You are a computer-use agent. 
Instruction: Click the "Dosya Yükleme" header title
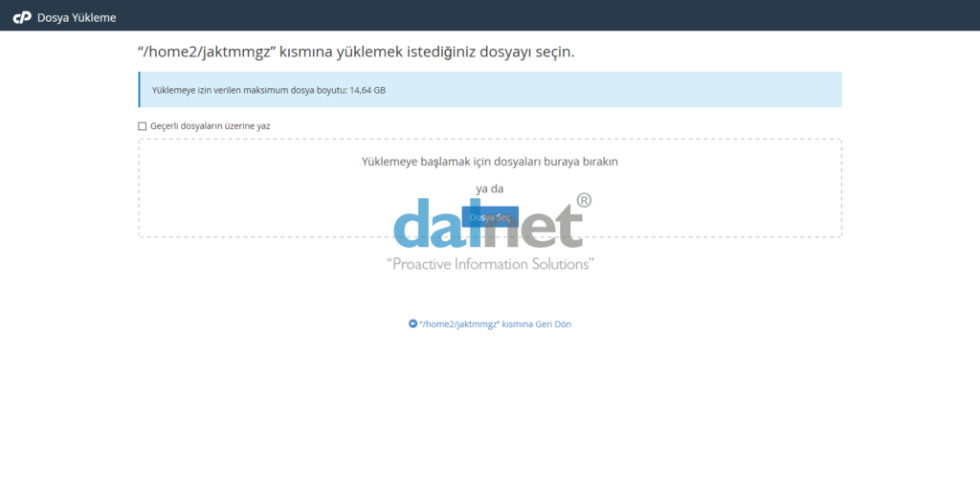click(77, 17)
